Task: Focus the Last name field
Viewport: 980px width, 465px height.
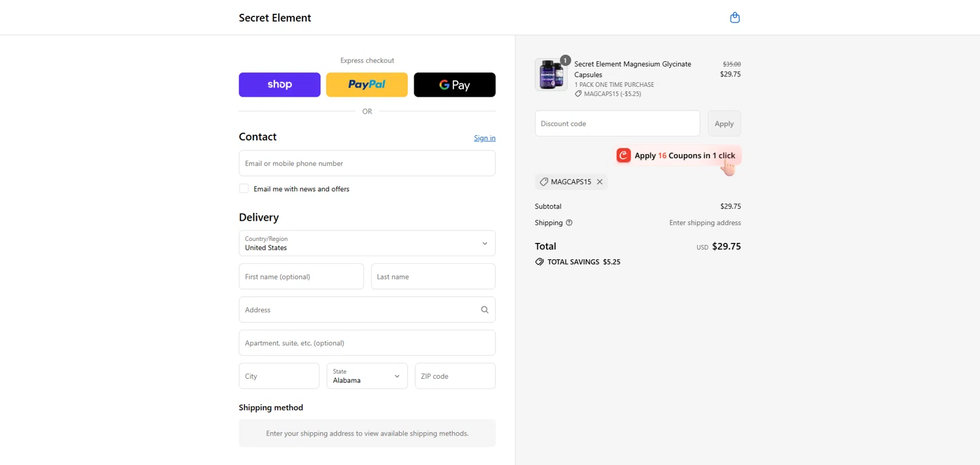Action: (x=433, y=276)
